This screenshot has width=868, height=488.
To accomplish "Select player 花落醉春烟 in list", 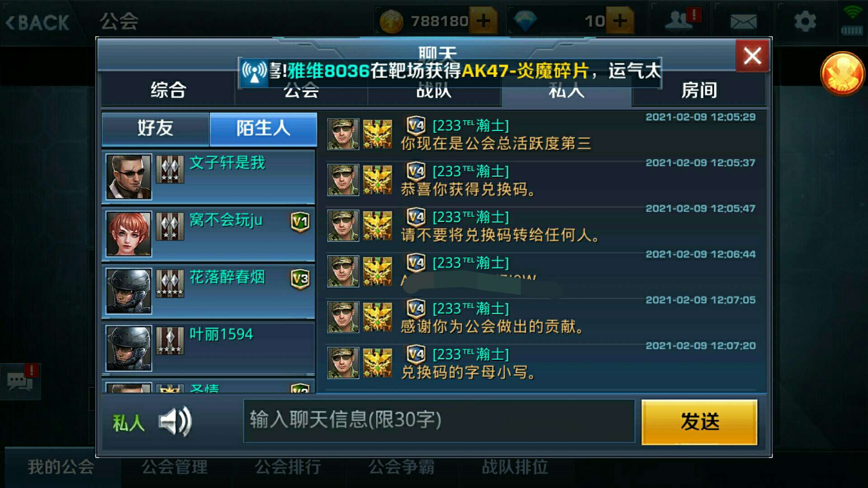I will [208, 291].
